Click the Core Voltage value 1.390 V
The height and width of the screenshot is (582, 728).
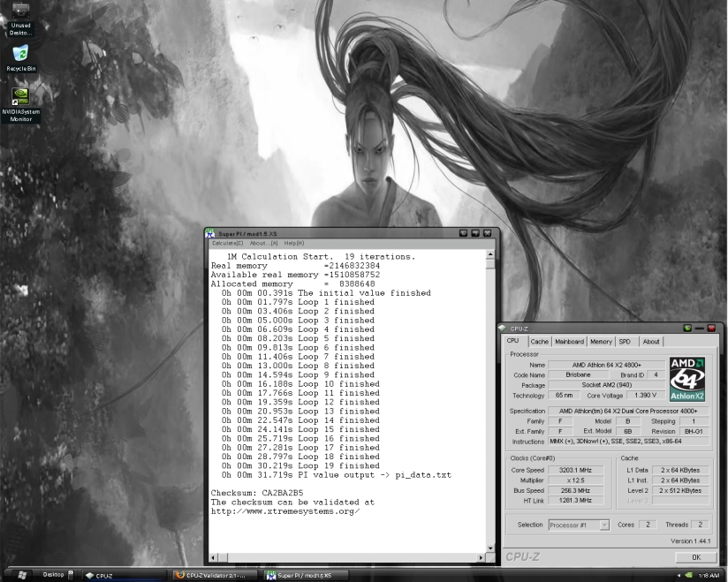click(645, 396)
